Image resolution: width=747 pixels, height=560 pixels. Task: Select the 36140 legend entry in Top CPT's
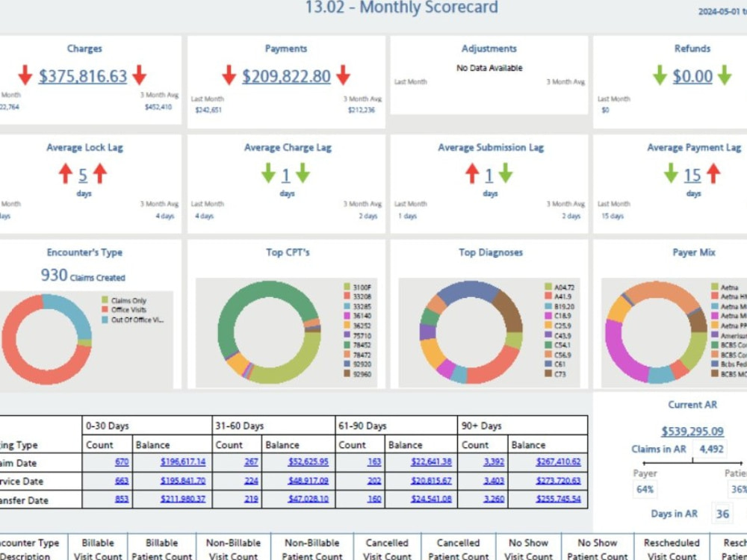[357, 316]
